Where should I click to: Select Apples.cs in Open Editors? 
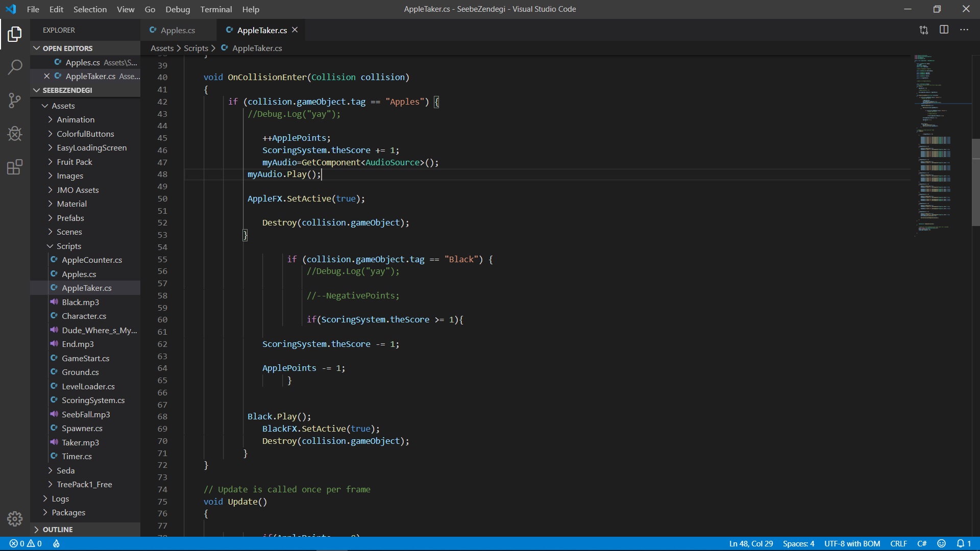pyautogui.click(x=85, y=62)
